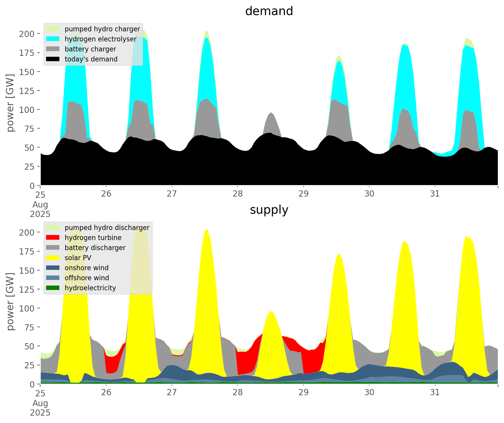Viewport: 504px width, 423px height.
Task: Click the pumped hydro charger legend label
Action: point(102,29)
